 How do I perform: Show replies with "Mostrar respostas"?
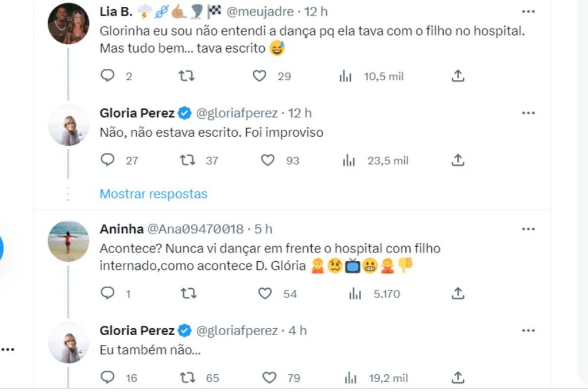coord(154,194)
